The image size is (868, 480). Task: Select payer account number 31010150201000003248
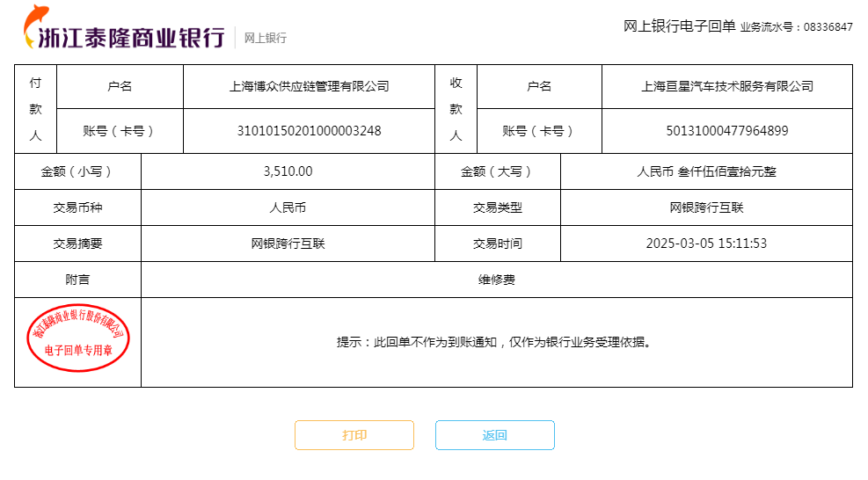tap(309, 131)
